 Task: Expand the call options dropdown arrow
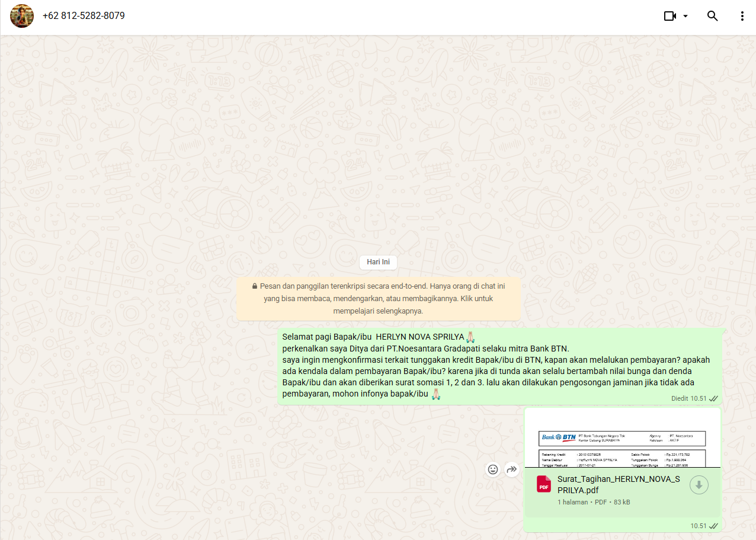click(685, 16)
